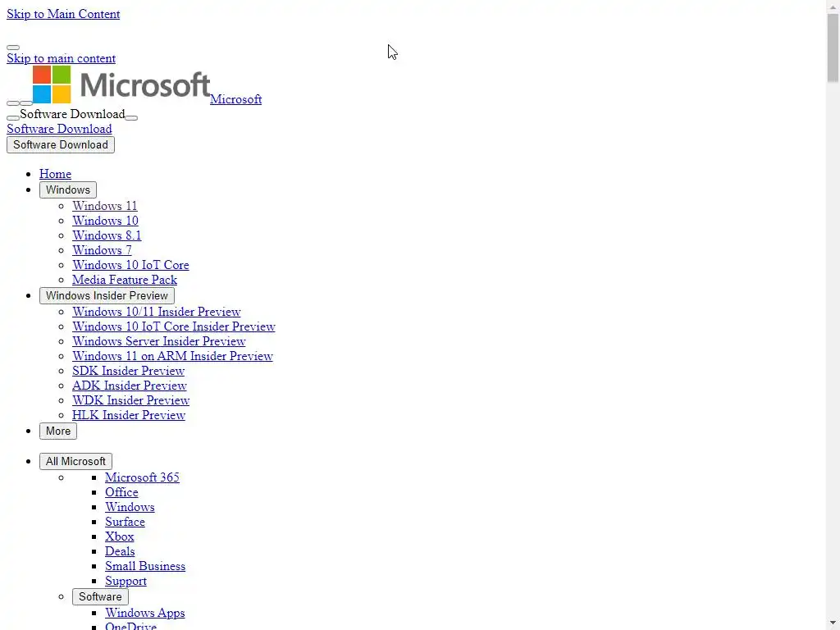The image size is (840, 630).
Task: Expand the All Microsoft menu button
Action: (76, 461)
